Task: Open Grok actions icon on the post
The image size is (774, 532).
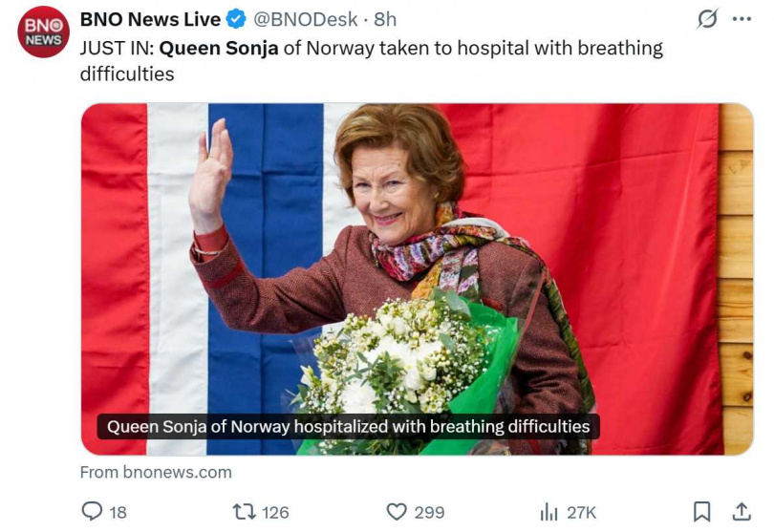Action: 707,19
